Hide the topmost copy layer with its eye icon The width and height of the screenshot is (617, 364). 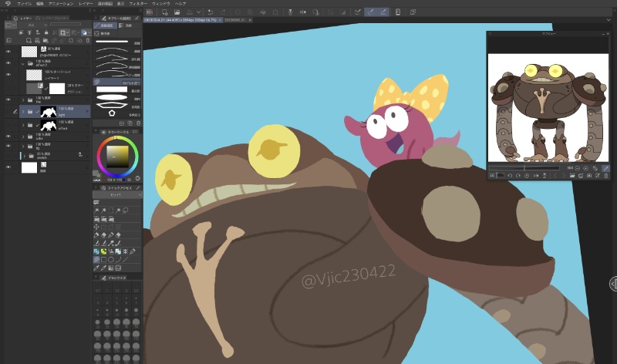[x=8, y=52]
